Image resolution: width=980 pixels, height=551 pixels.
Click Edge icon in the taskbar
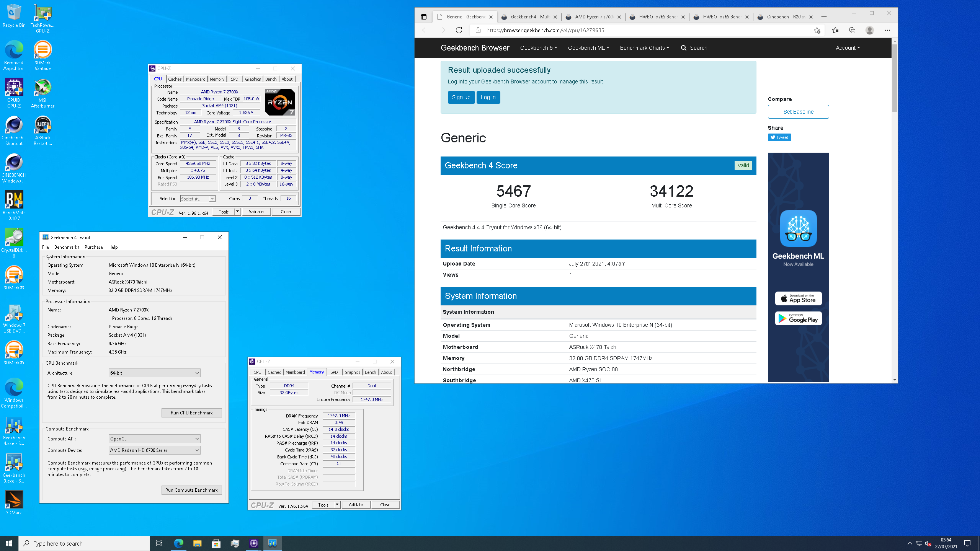coord(179,543)
